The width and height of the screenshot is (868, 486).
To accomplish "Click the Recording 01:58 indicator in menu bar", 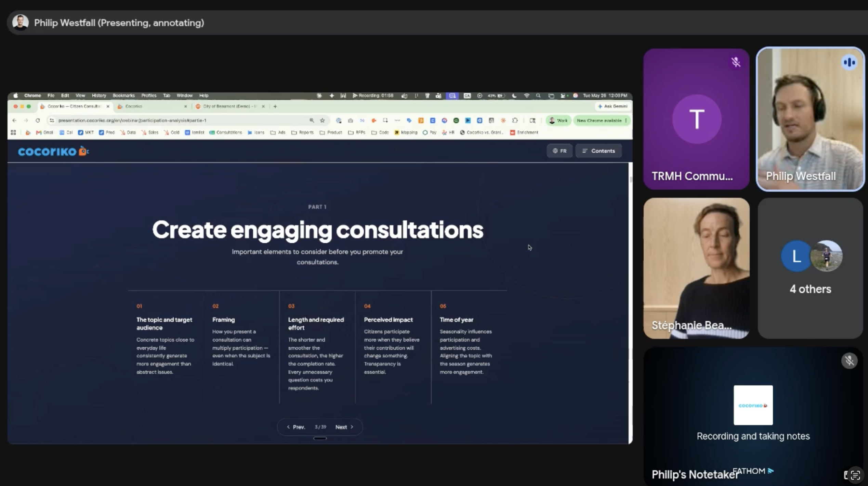I will [x=373, y=95].
